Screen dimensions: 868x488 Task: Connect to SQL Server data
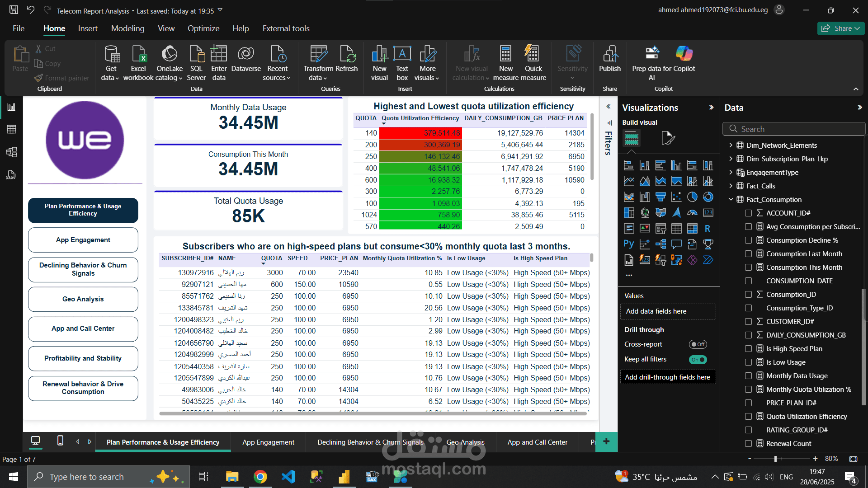pos(196,63)
